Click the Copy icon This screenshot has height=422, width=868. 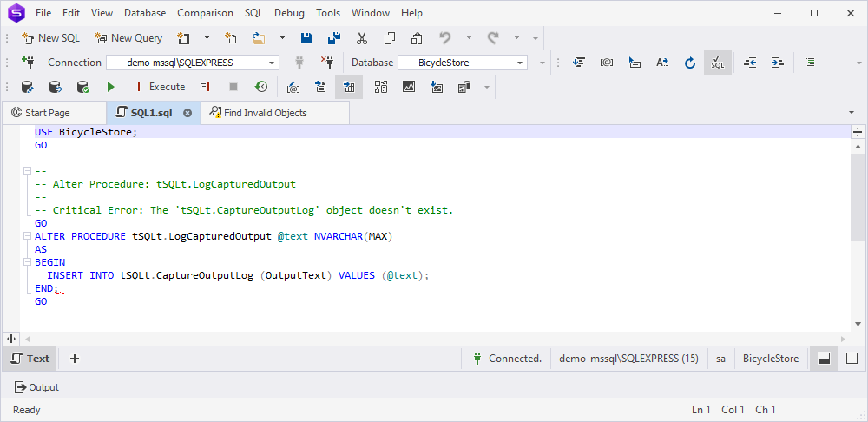pyautogui.click(x=390, y=38)
